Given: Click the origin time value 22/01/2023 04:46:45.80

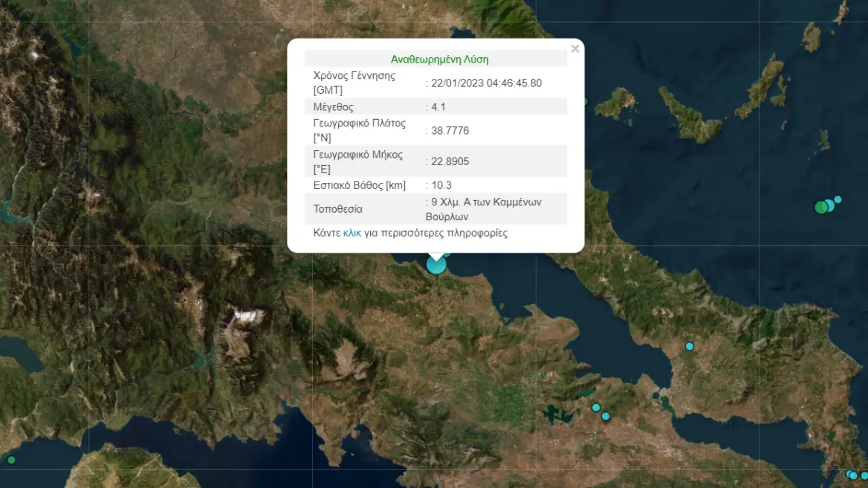Looking at the screenshot, I should (486, 83).
